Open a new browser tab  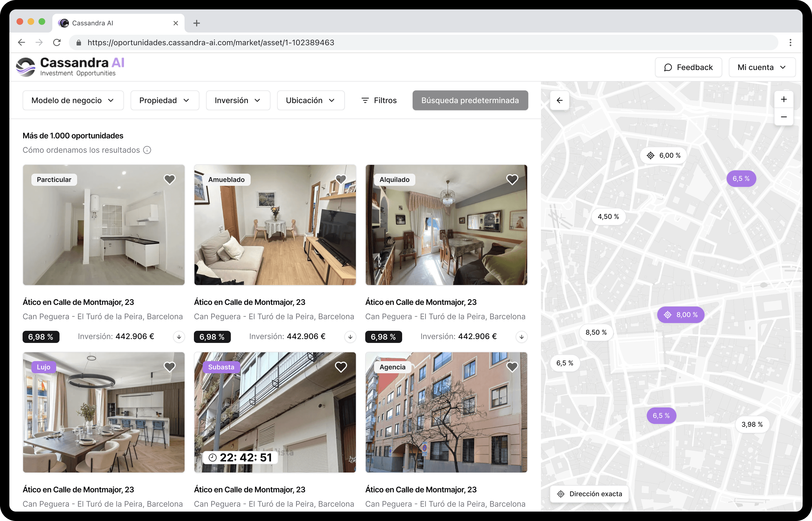(196, 23)
